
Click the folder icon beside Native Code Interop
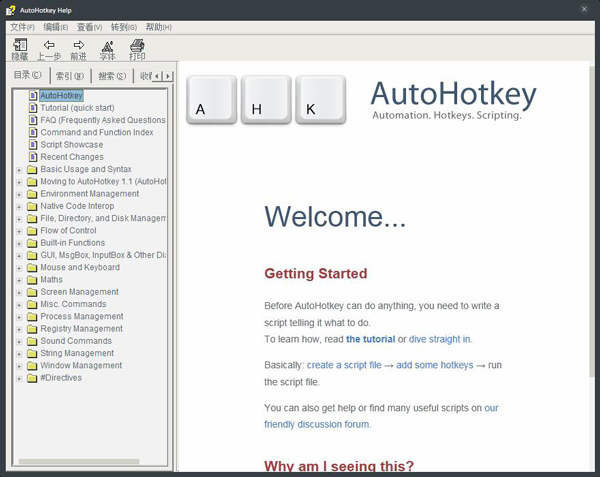tap(32, 206)
